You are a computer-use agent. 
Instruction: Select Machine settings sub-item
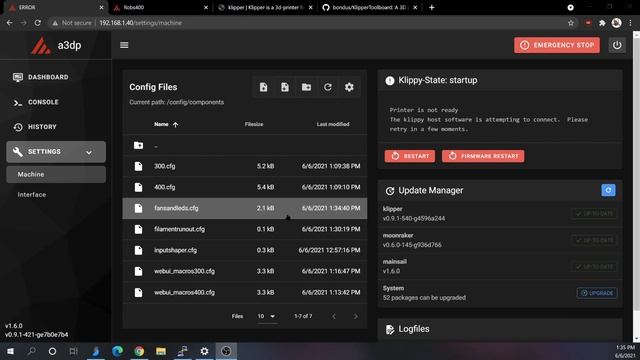(56, 174)
